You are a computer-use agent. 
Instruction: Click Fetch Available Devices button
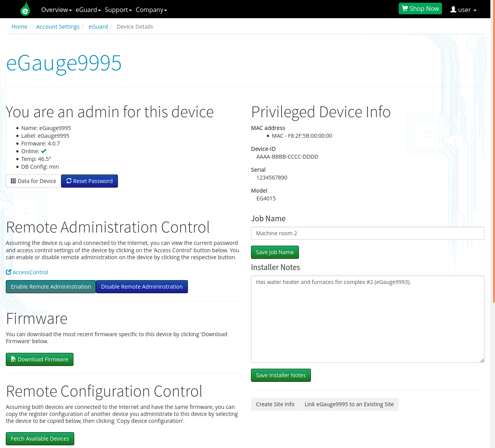tap(40, 439)
